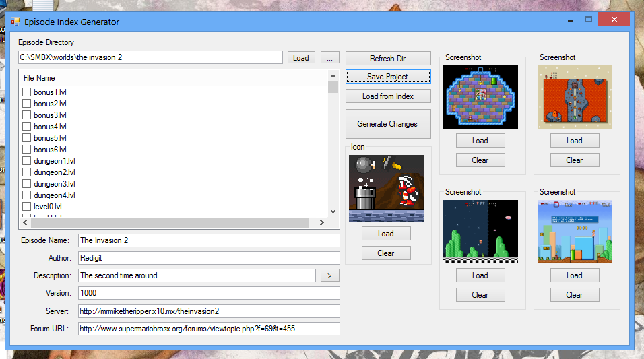Click the Version field showing 1000
Screen dimensions: 644x359
209,293
